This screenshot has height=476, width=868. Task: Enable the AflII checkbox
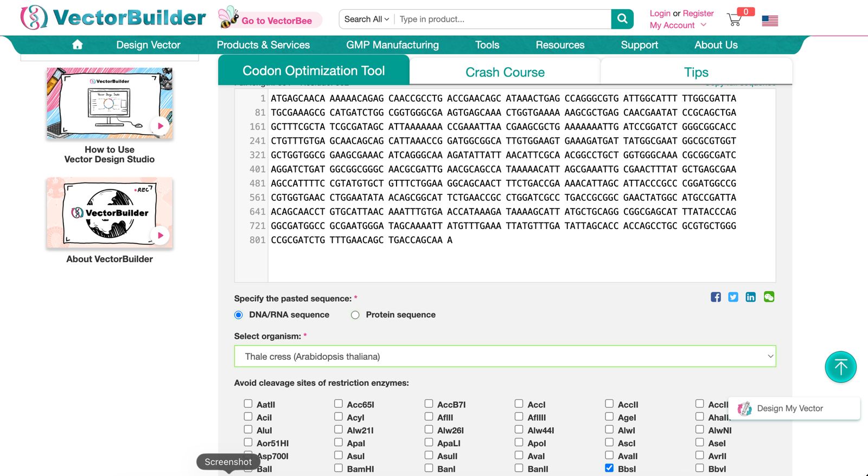click(429, 416)
